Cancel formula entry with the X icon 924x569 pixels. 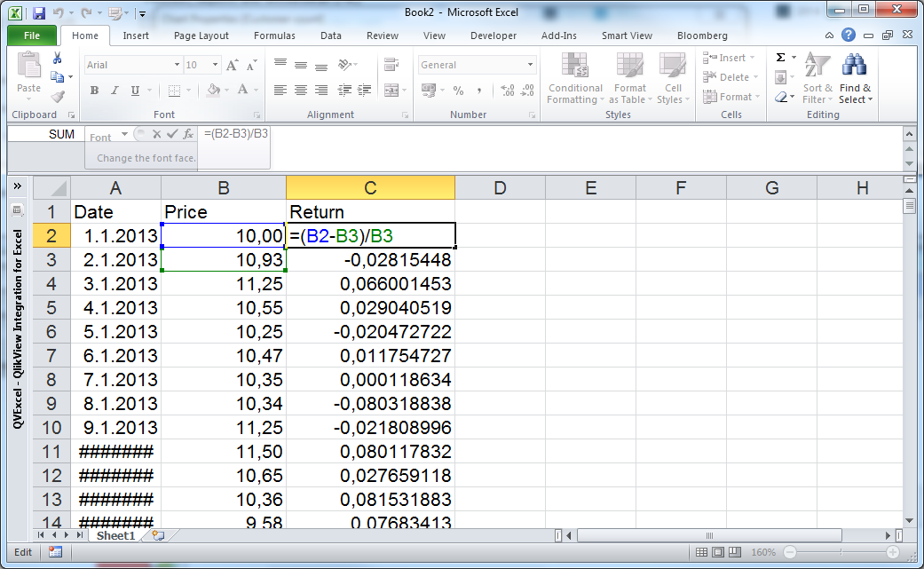pyautogui.click(x=156, y=135)
